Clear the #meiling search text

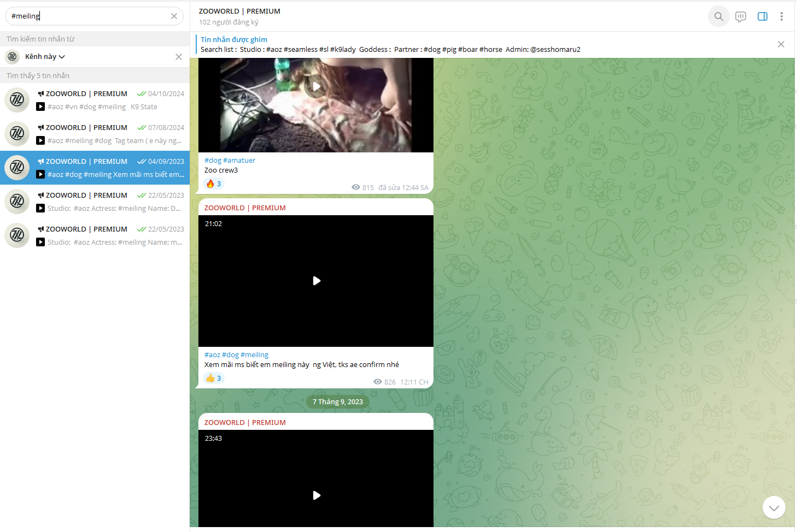[x=174, y=16]
